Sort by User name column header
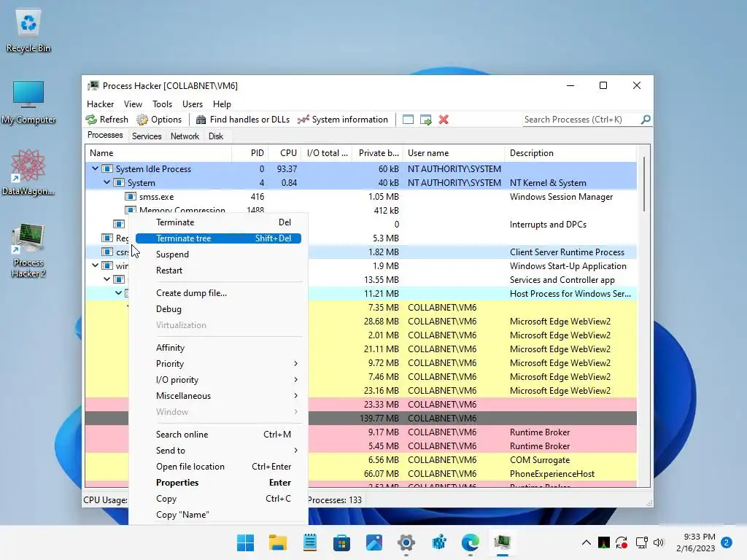Screen dimensions: 747x560 [454, 153]
